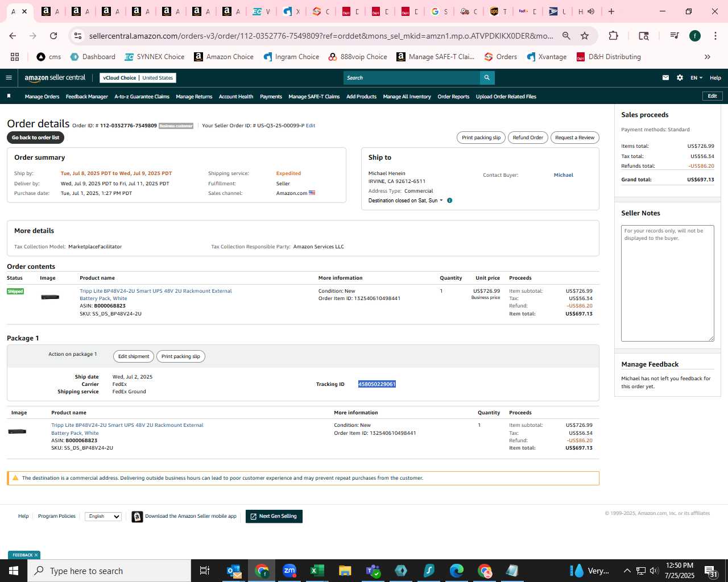The image size is (728, 582).
Task: Open Microsoft Teams from the taskbar
Action: pyautogui.click(x=373, y=571)
